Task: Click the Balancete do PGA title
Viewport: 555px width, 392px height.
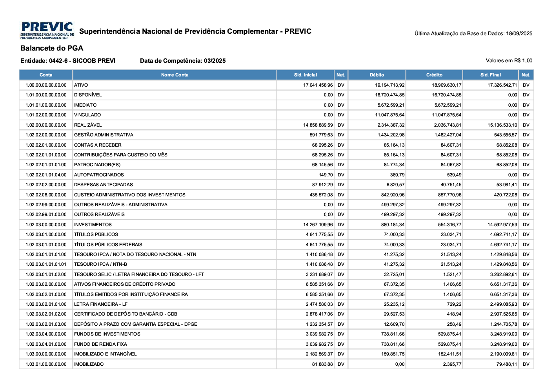Action: pos(52,48)
